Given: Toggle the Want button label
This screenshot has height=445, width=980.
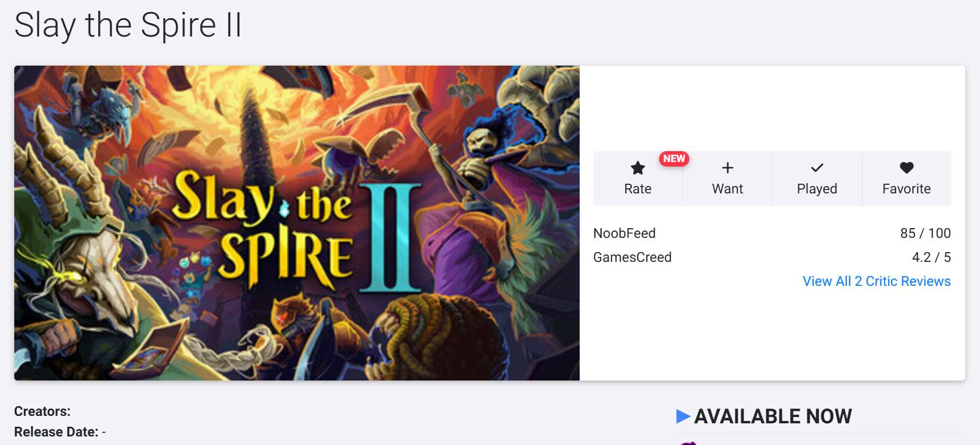Looking at the screenshot, I should click(x=728, y=189).
